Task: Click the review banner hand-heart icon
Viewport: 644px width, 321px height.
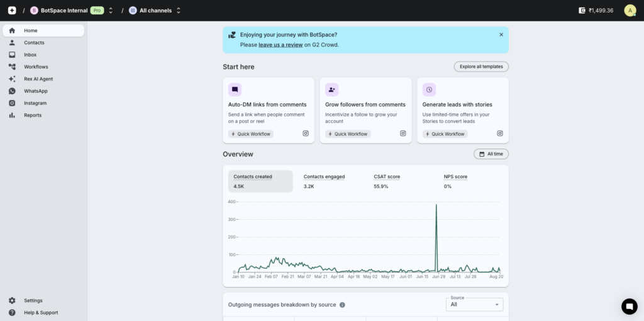Action: pyautogui.click(x=232, y=35)
